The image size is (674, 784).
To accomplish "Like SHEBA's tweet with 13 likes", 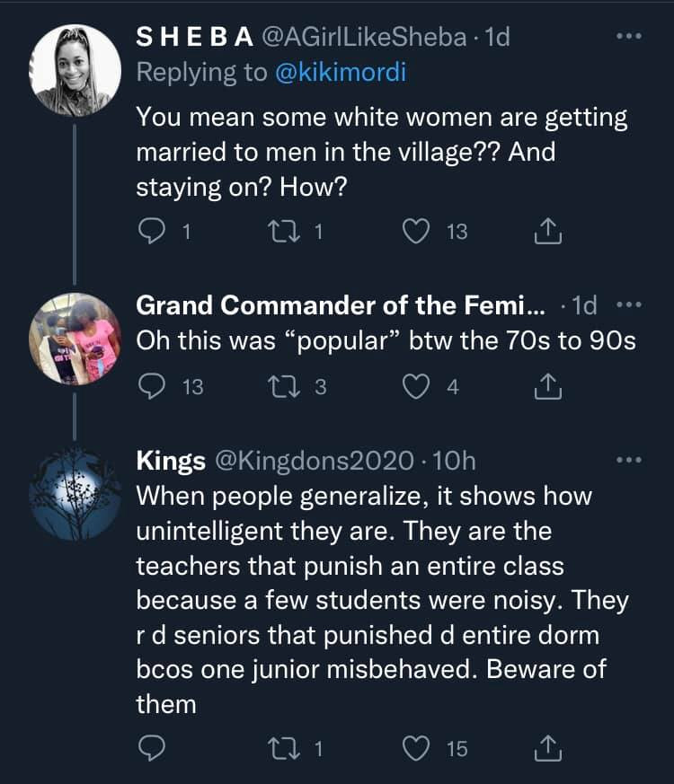I will click(416, 233).
